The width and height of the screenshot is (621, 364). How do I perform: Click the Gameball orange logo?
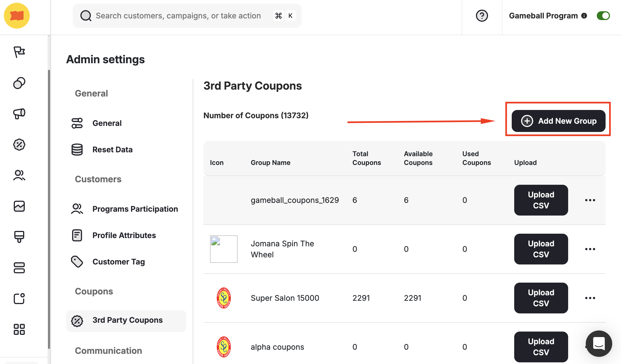click(17, 16)
